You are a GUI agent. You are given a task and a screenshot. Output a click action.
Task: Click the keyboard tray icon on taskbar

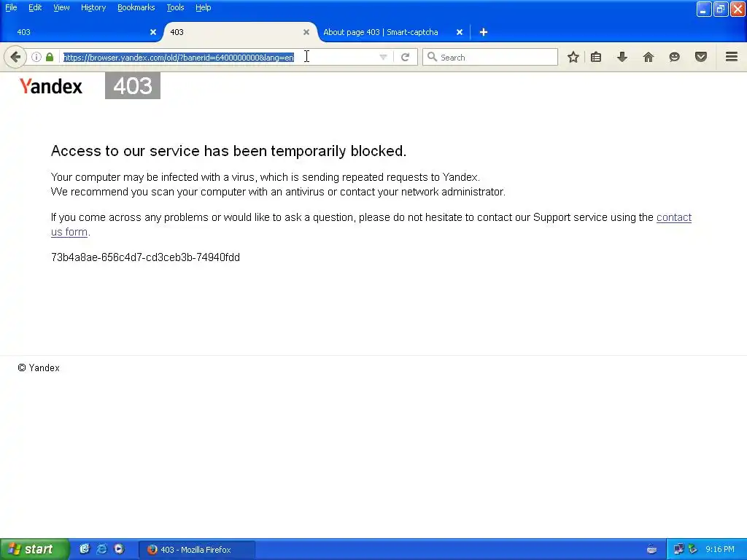click(x=651, y=550)
